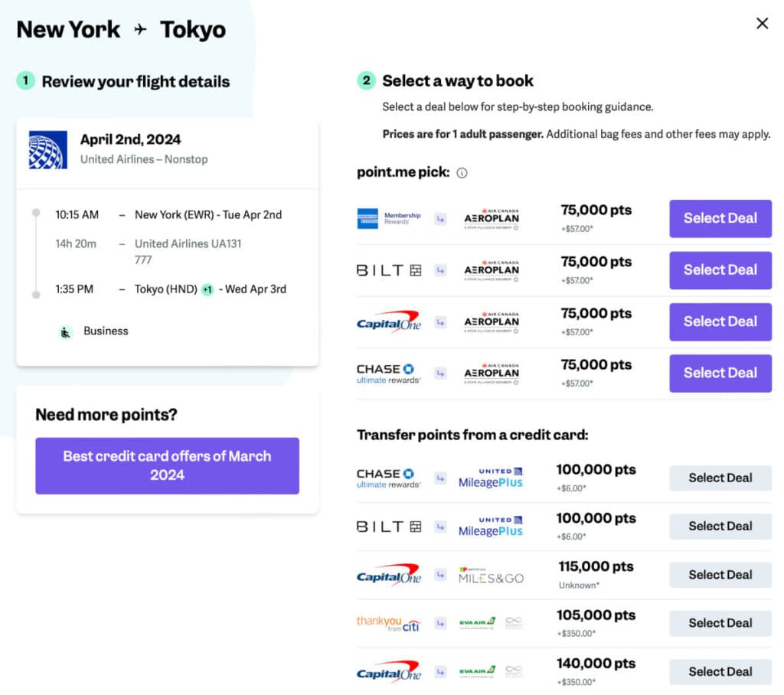Select Deal for Bilt to United MileagePlus
This screenshot has width=784, height=695.
tap(720, 526)
